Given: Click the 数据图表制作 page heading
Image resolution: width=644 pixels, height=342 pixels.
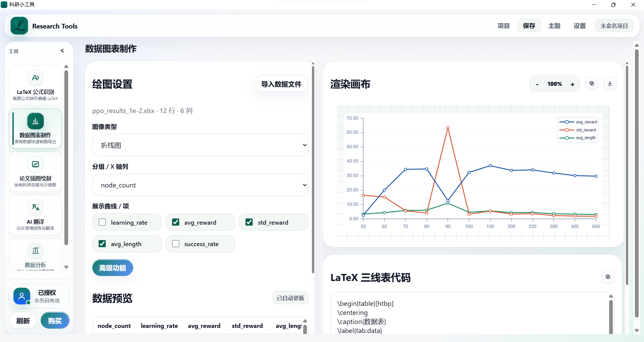Looking at the screenshot, I should [x=111, y=49].
